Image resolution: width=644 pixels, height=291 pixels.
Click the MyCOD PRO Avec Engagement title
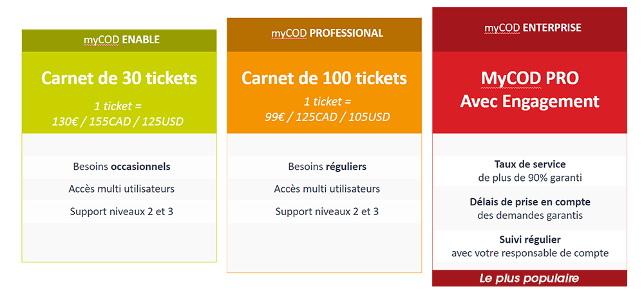click(x=530, y=89)
